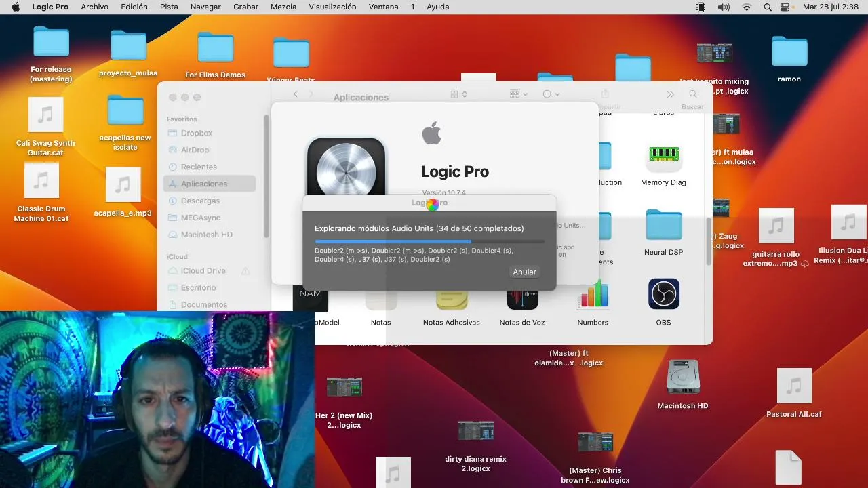
Task: Select the (Master) Chris brown project file
Action: (x=595, y=442)
